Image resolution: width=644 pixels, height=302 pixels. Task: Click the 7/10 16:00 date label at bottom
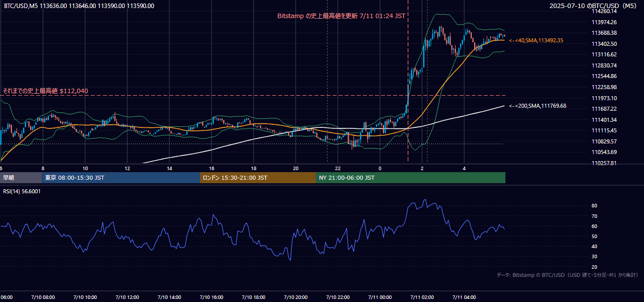211,297
